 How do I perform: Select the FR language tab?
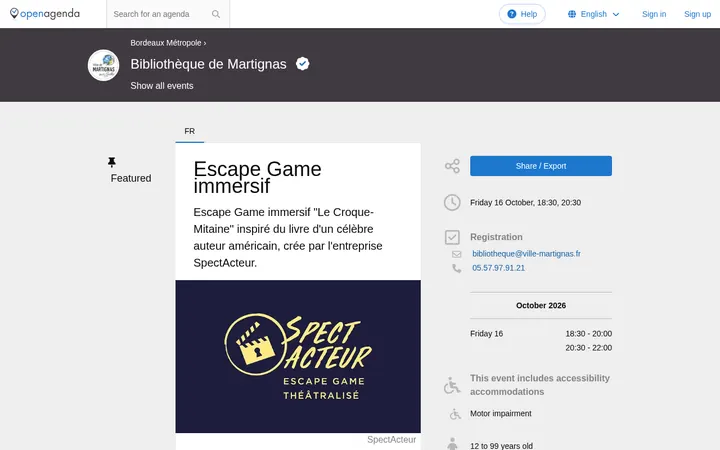190,131
